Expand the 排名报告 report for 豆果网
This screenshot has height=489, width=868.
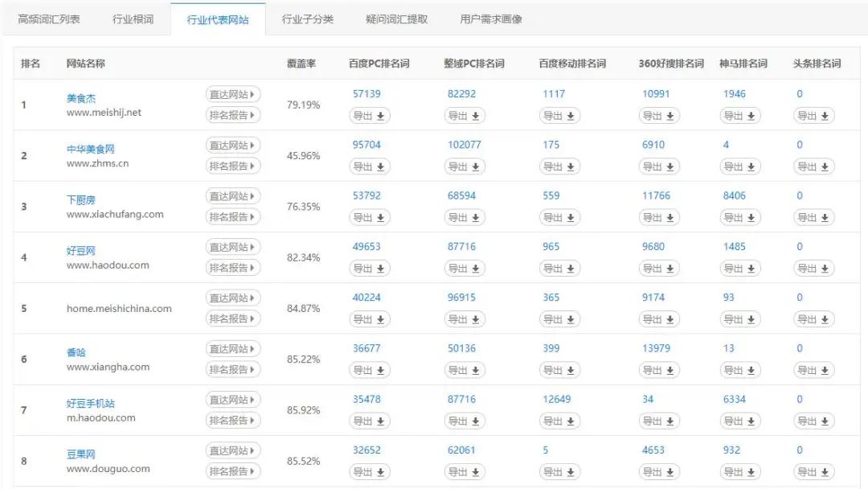tap(232, 471)
